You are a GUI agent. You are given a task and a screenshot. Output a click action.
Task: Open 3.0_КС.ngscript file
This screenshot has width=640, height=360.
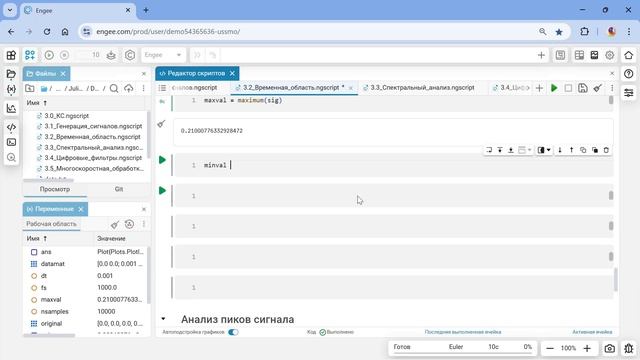click(x=67, y=116)
